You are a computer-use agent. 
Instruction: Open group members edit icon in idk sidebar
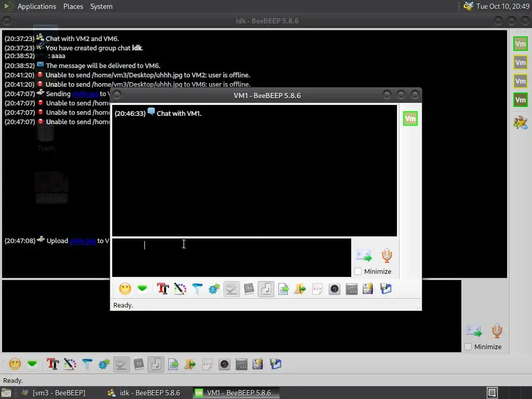521,123
